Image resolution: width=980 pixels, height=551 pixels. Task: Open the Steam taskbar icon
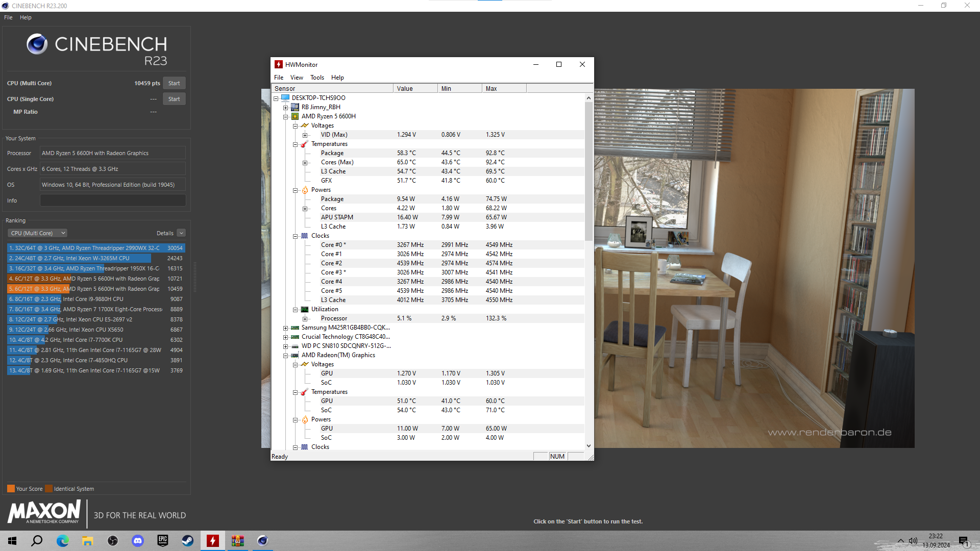188,541
